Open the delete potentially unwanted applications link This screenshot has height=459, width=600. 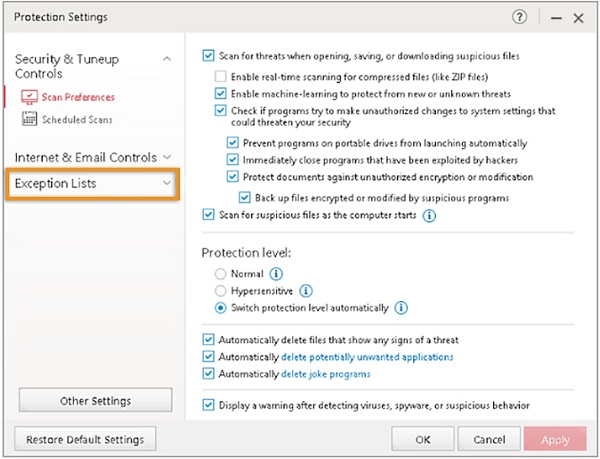[367, 357]
